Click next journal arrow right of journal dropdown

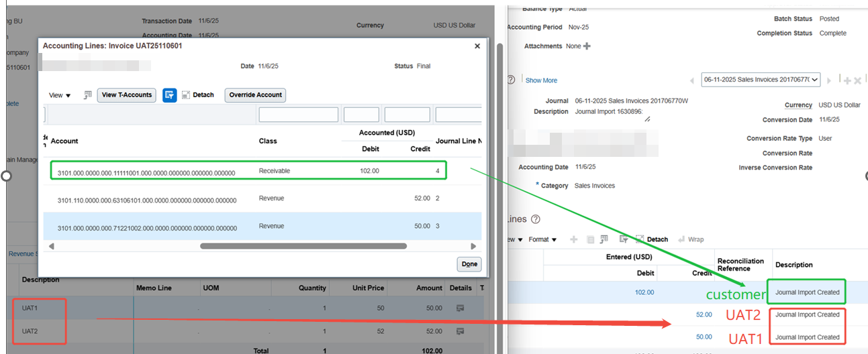tap(829, 80)
